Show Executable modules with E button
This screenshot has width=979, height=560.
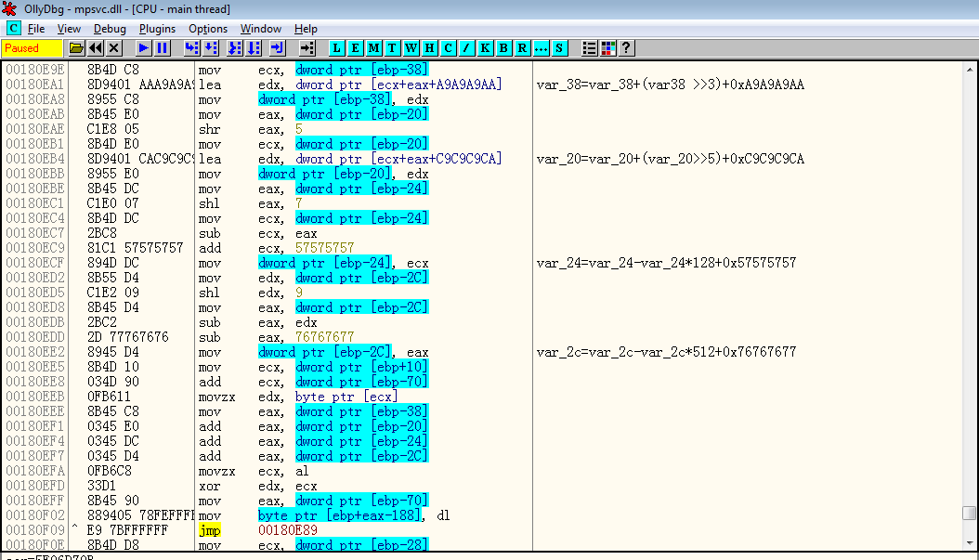[356, 48]
